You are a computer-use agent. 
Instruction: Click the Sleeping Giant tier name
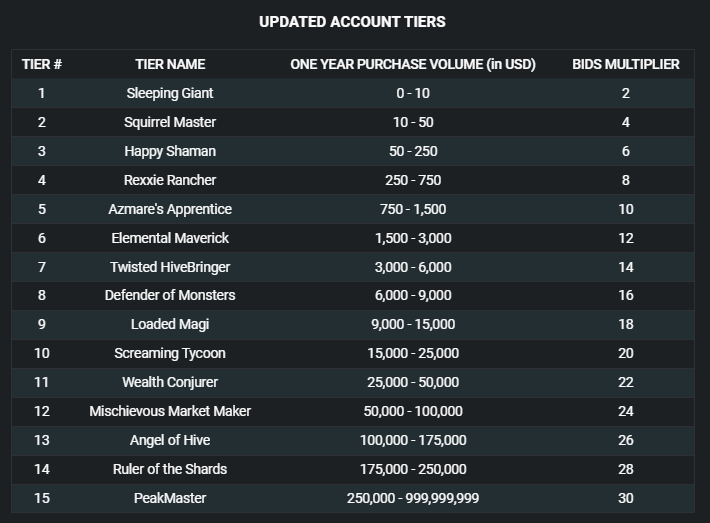tap(170, 93)
